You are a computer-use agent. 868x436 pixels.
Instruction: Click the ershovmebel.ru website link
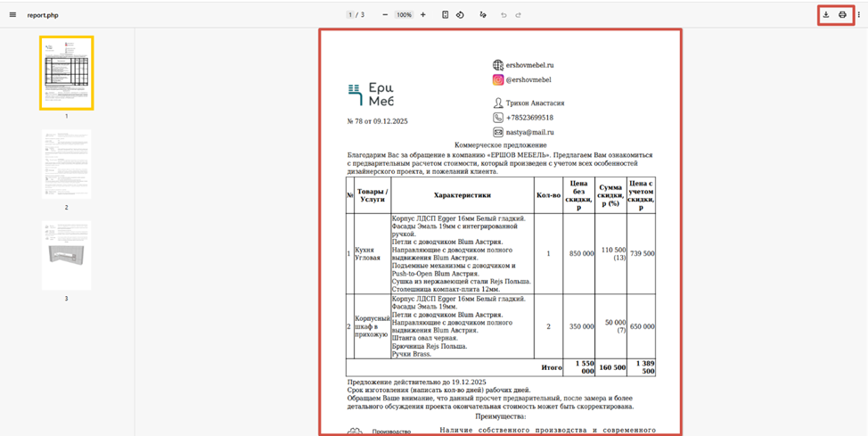click(x=529, y=65)
